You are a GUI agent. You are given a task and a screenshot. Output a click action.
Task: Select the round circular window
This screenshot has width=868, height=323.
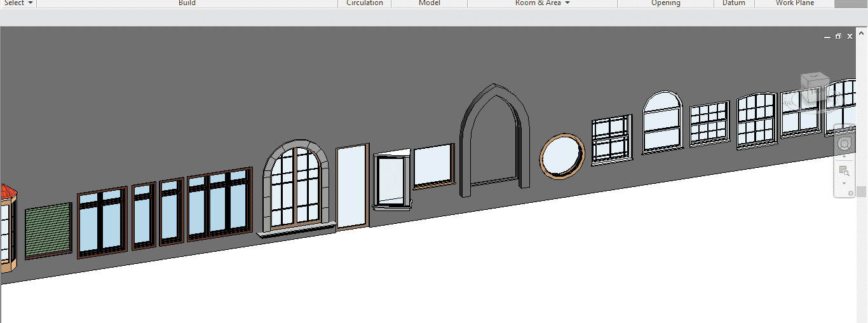[x=562, y=155]
